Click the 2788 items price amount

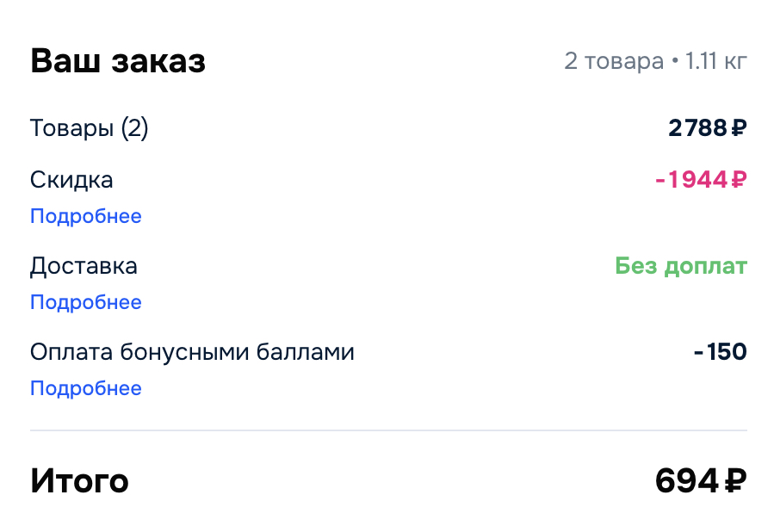[x=697, y=129]
